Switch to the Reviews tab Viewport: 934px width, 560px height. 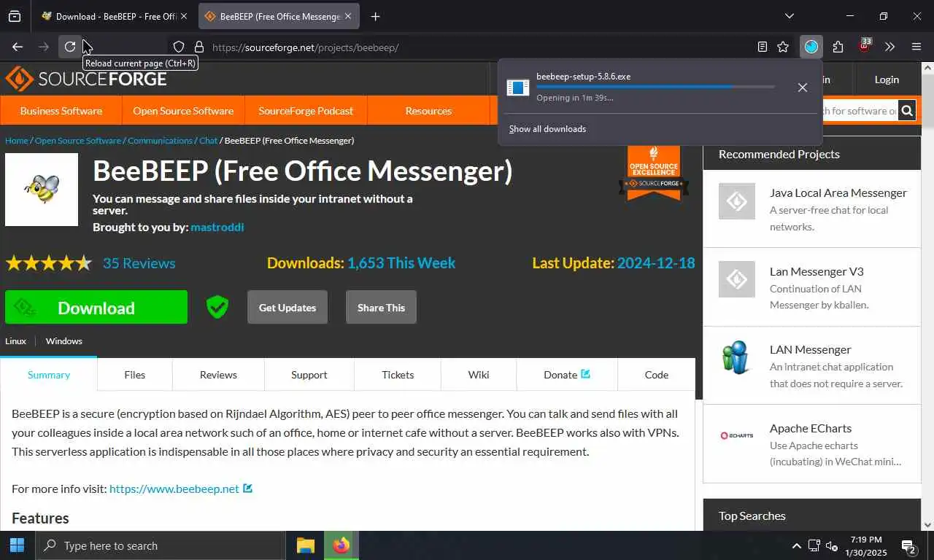[x=218, y=375]
